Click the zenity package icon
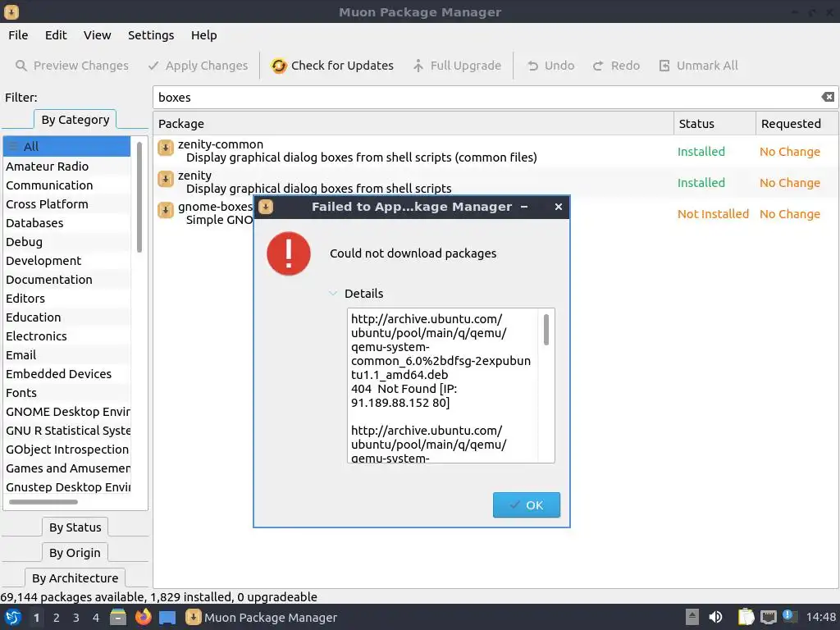This screenshot has height=630, width=840. pyautogui.click(x=166, y=178)
